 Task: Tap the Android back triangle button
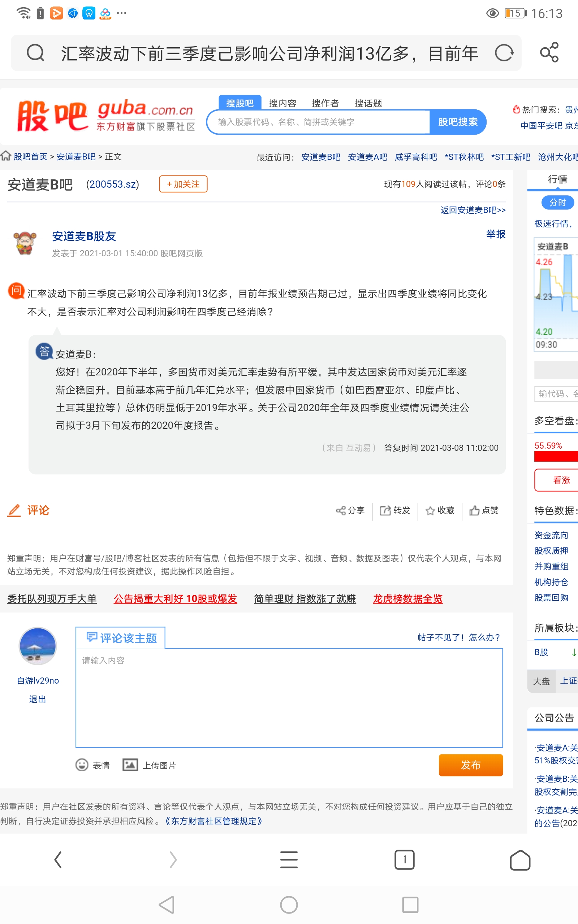(167, 905)
